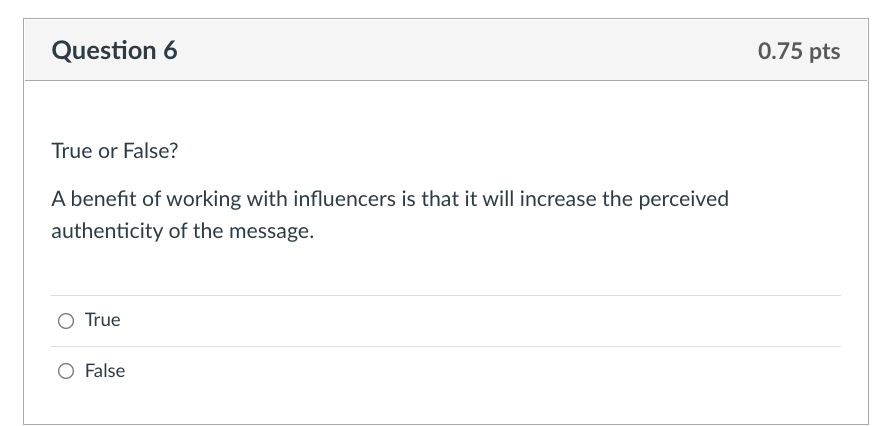Screen dimensions: 884x426
Task: Click the word "benefit" in the statement
Action: [x=101, y=198]
